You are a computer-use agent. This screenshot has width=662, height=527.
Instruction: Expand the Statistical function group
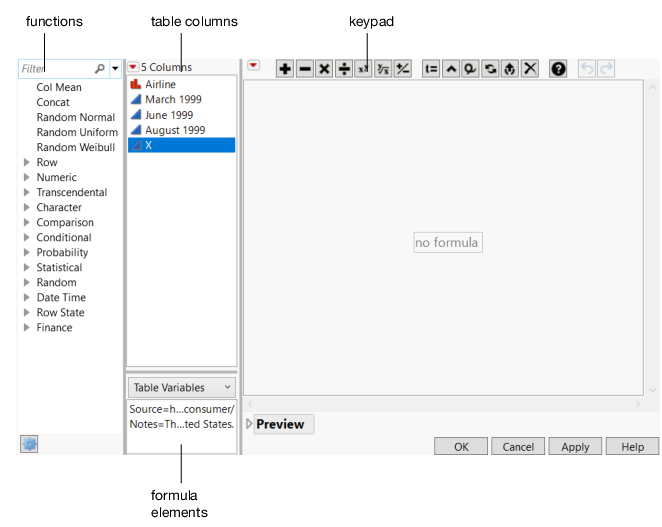(27, 267)
